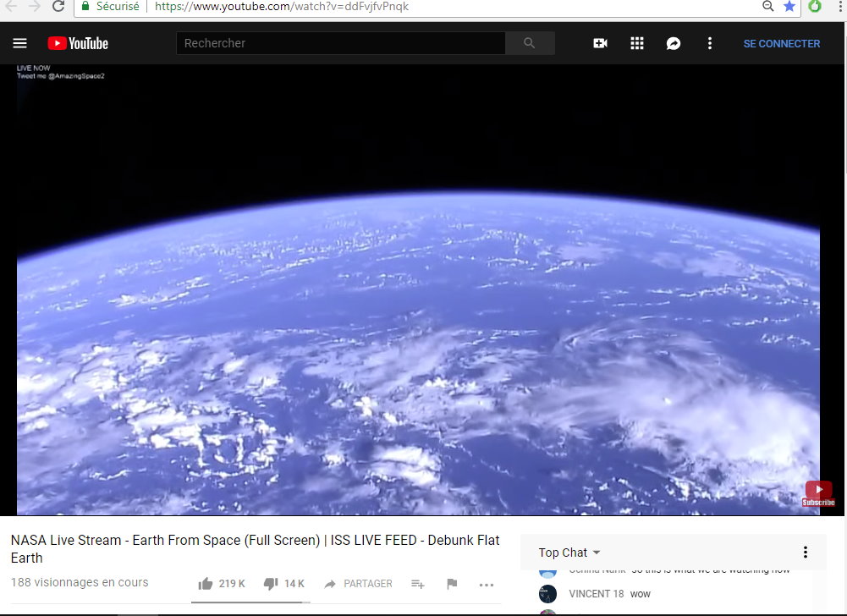This screenshot has width=847, height=616.
Task: Open the live chat options menu
Action: (806, 552)
